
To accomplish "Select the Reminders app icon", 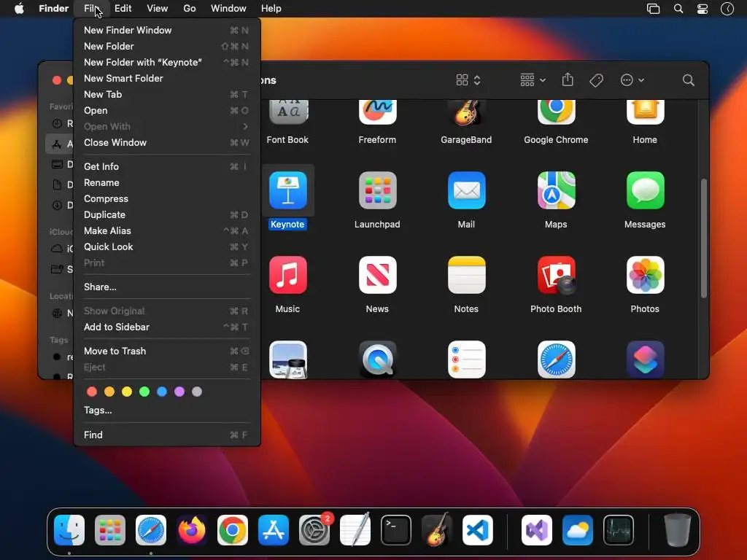I will (466, 359).
